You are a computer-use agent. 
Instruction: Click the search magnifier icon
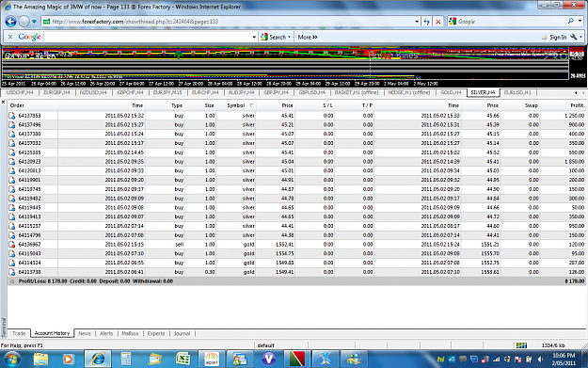coord(571,22)
